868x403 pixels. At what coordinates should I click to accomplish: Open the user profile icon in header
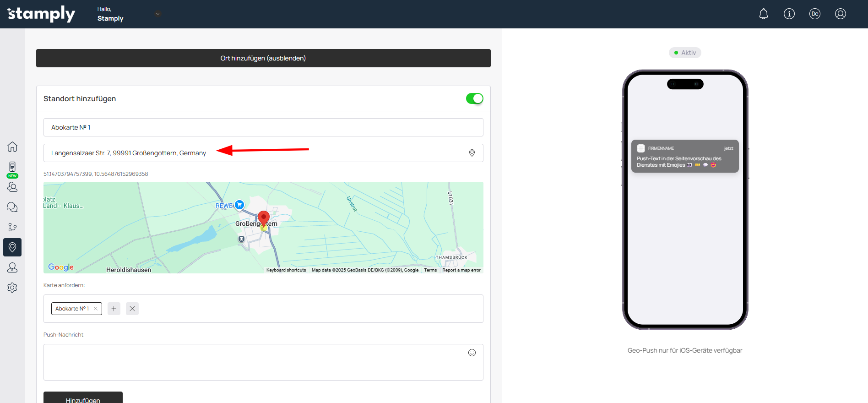click(x=841, y=14)
